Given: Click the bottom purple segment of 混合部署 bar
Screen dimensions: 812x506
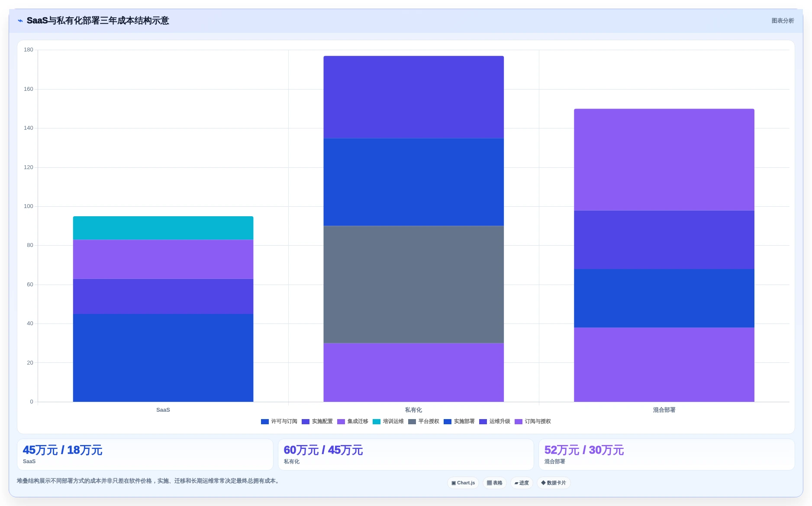Looking at the screenshot, I should pyautogui.click(x=664, y=365).
